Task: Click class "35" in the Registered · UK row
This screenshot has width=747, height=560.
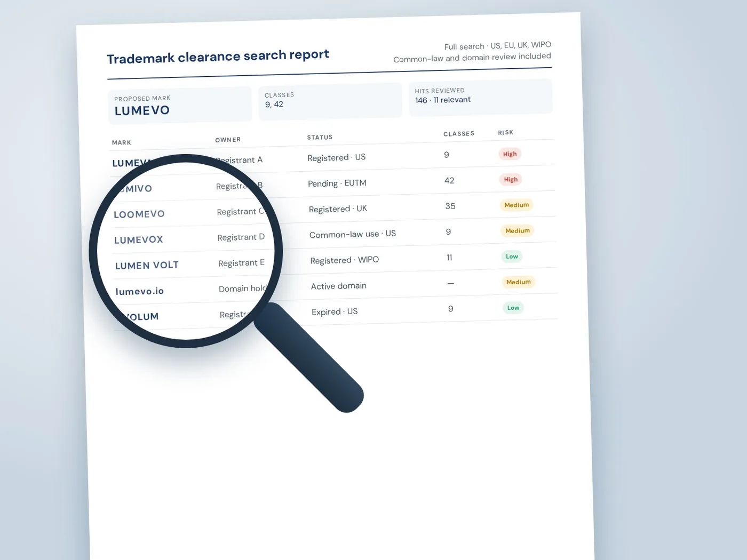Action: tap(450, 206)
